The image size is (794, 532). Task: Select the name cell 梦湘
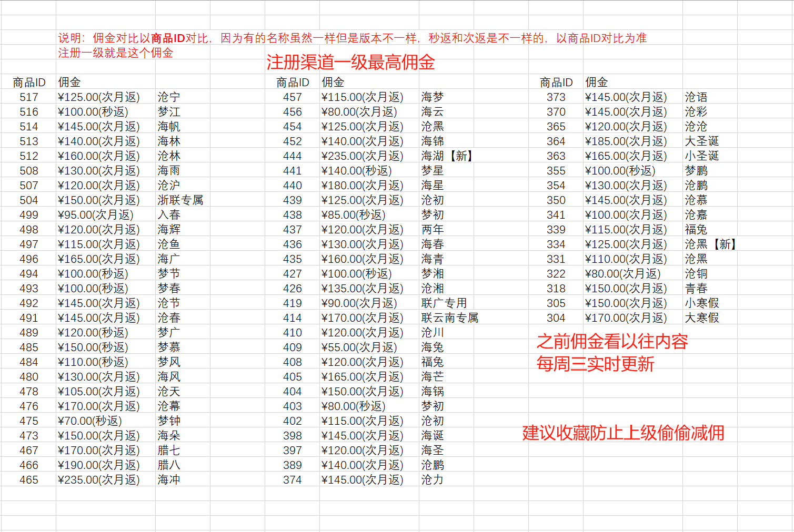pos(446,274)
